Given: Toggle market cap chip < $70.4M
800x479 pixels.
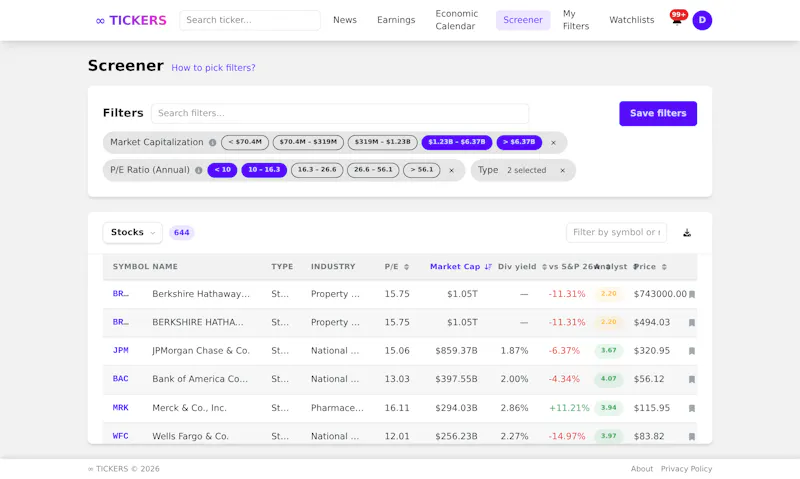Looking at the screenshot, I should [x=245, y=142].
